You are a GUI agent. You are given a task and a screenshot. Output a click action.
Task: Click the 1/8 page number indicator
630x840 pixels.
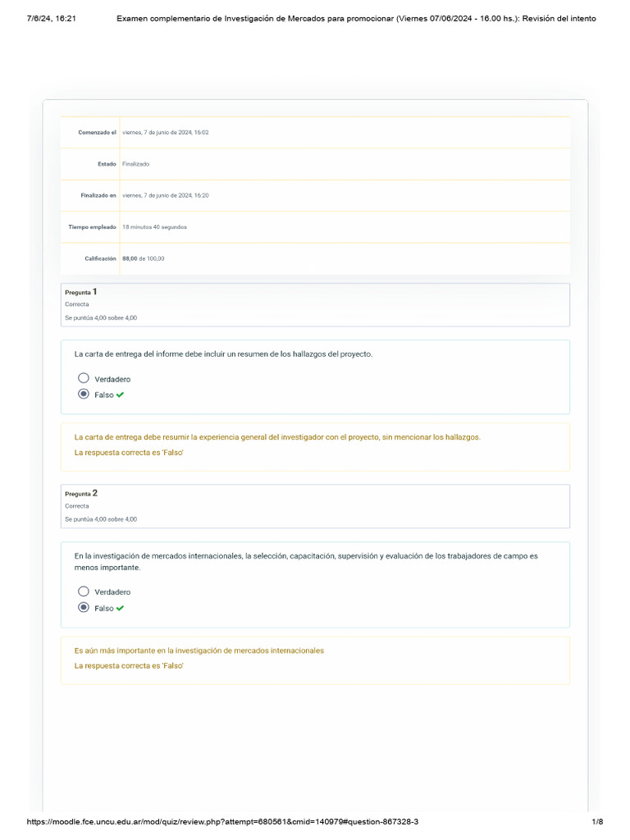[597, 822]
